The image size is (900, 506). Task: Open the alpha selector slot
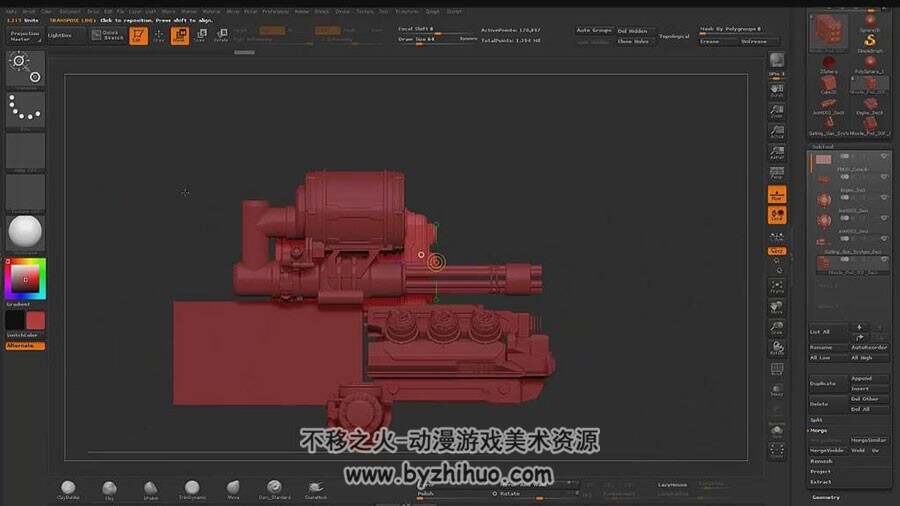pos(25,152)
